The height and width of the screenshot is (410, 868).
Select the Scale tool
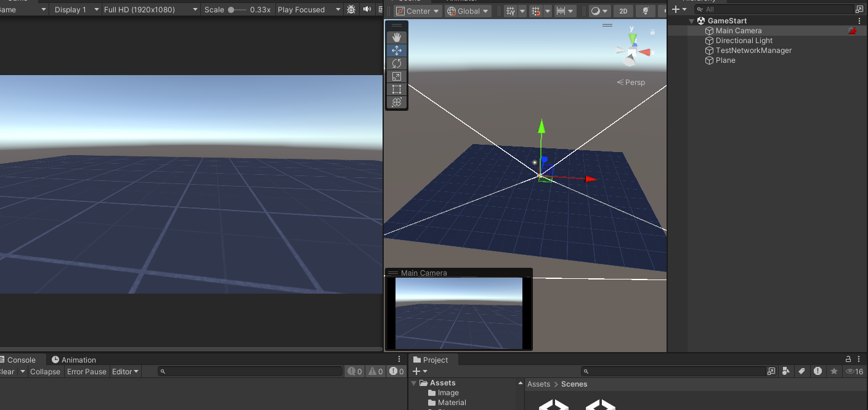coord(397,76)
